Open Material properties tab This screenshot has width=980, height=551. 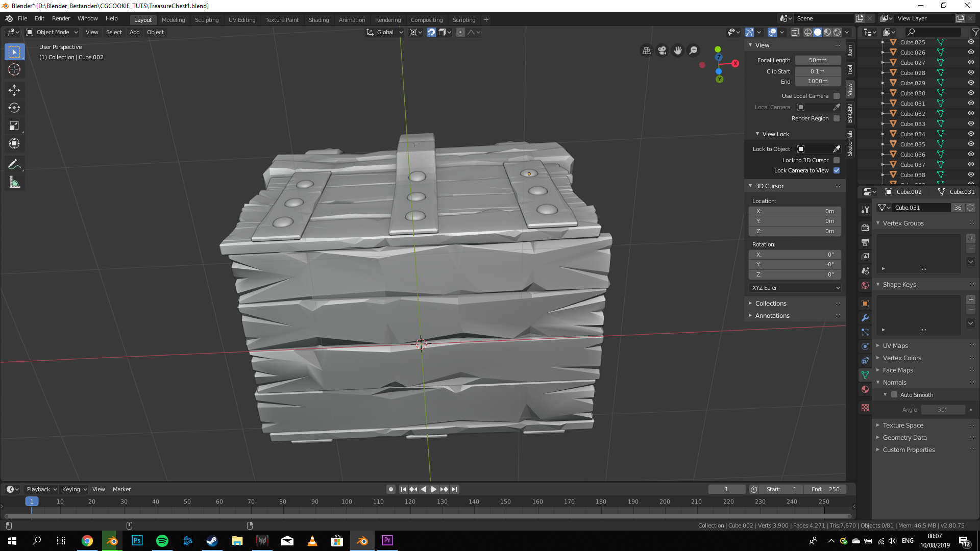click(865, 389)
